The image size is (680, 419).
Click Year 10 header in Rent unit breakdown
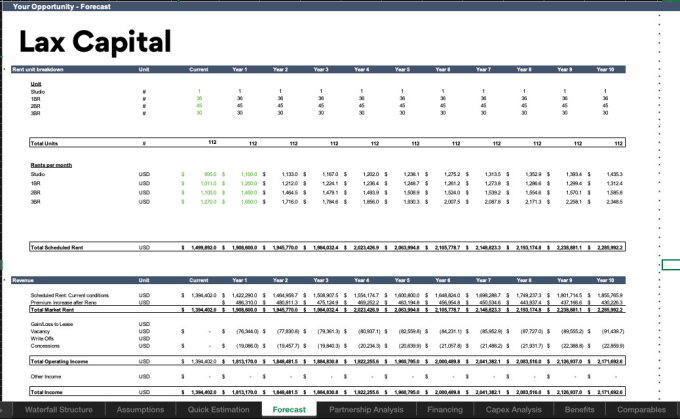pyautogui.click(x=605, y=69)
